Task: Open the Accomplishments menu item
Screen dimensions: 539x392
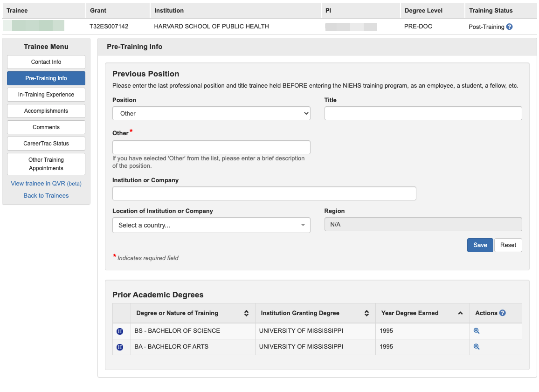Action: 46,111
